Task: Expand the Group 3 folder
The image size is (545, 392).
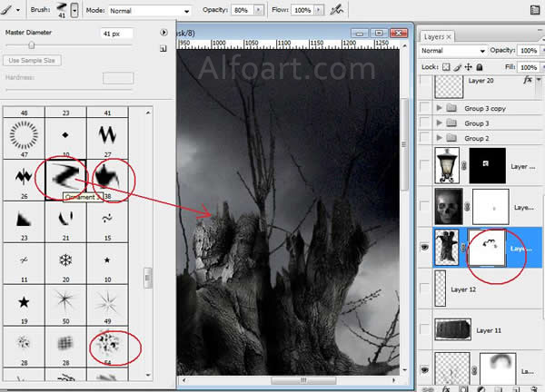Action: (439, 122)
